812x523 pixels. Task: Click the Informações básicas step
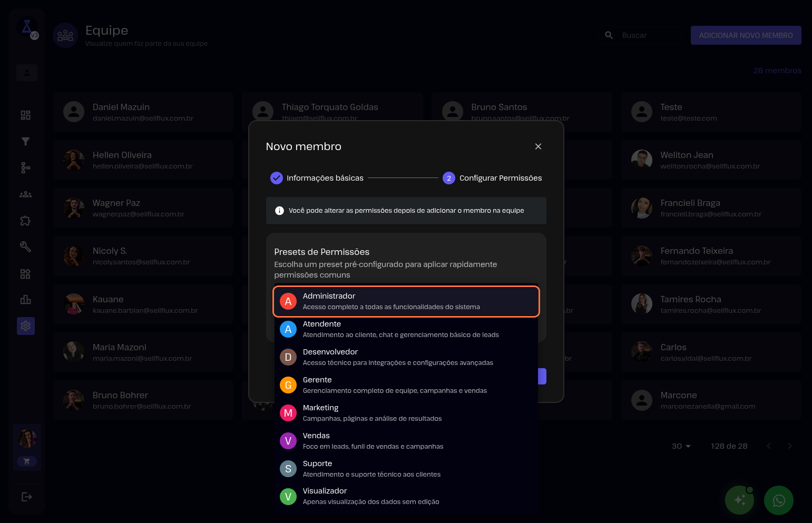pyautogui.click(x=317, y=178)
